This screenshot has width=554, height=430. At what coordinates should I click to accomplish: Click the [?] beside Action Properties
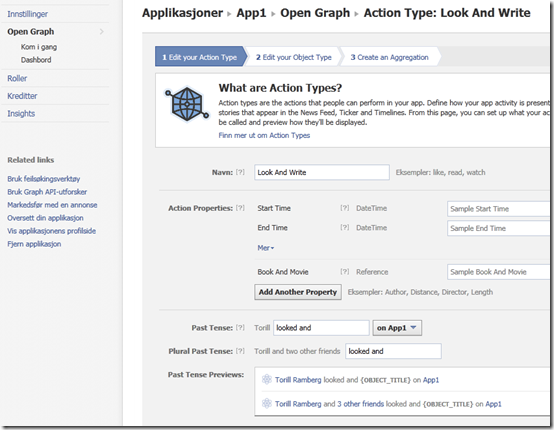point(240,208)
